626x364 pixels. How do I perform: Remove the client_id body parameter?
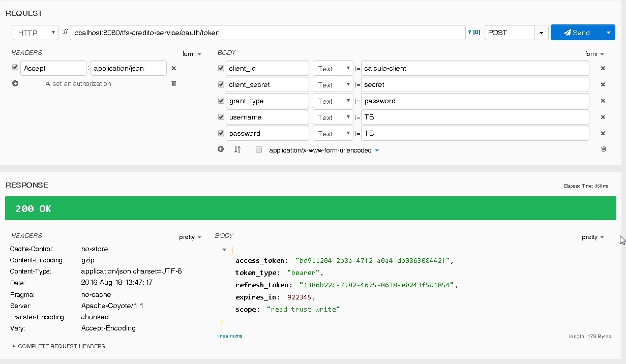coord(603,68)
